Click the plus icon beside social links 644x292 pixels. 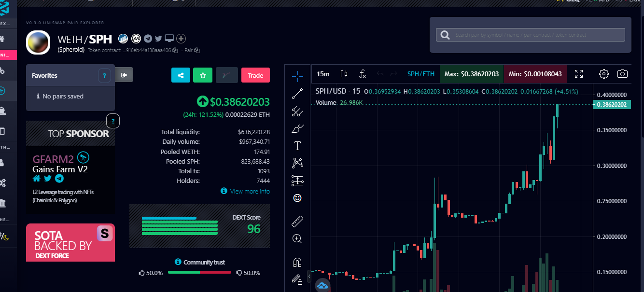[181, 39]
